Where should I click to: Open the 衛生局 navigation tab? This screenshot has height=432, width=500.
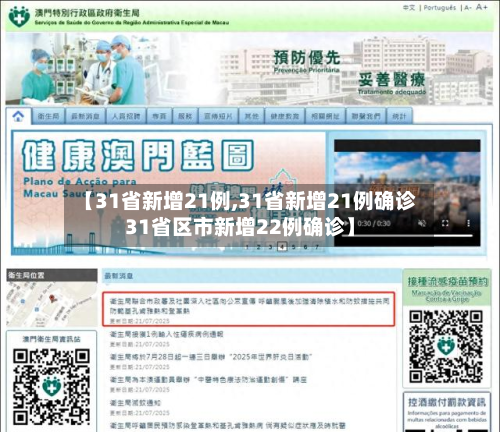click(48, 116)
